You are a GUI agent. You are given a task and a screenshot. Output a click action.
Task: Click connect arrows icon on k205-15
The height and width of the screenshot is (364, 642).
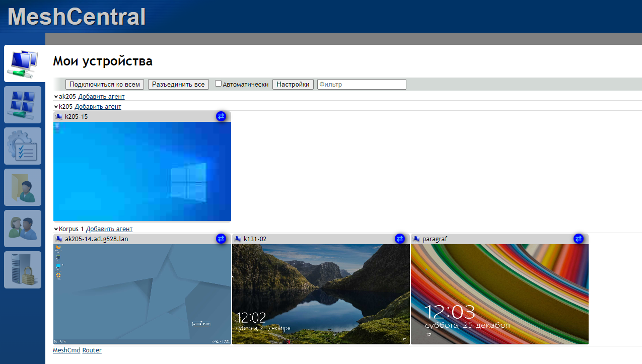[221, 116]
